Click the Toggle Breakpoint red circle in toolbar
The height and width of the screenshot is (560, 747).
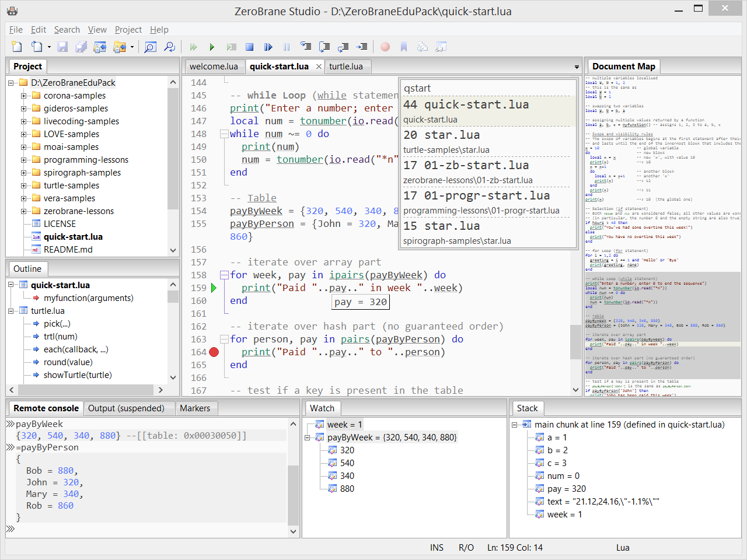(385, 47)
